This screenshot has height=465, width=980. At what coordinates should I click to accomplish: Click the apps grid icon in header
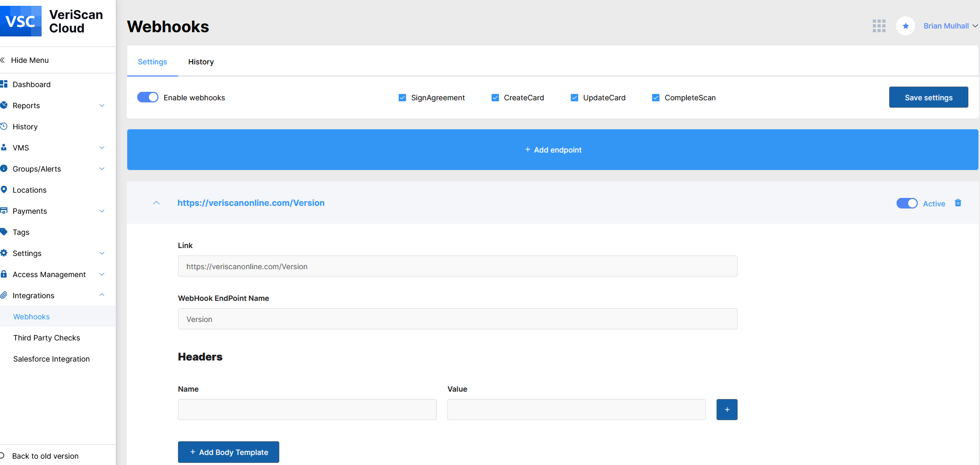[x=879, y=26]
